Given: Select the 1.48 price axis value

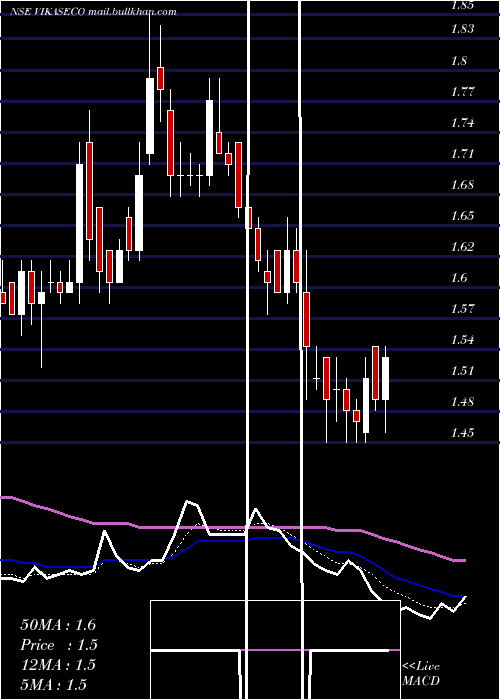Looking at the screenshot, I should 462,402.
